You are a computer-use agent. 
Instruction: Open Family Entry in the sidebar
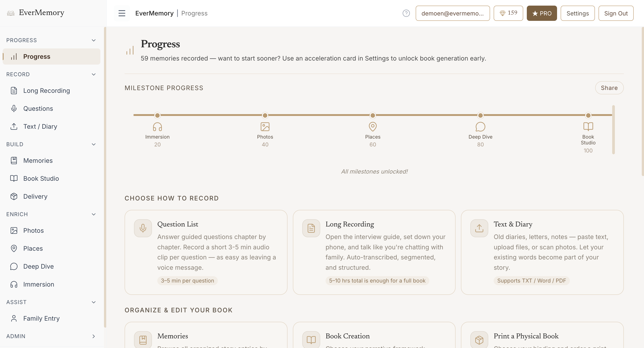click(41, 318)
